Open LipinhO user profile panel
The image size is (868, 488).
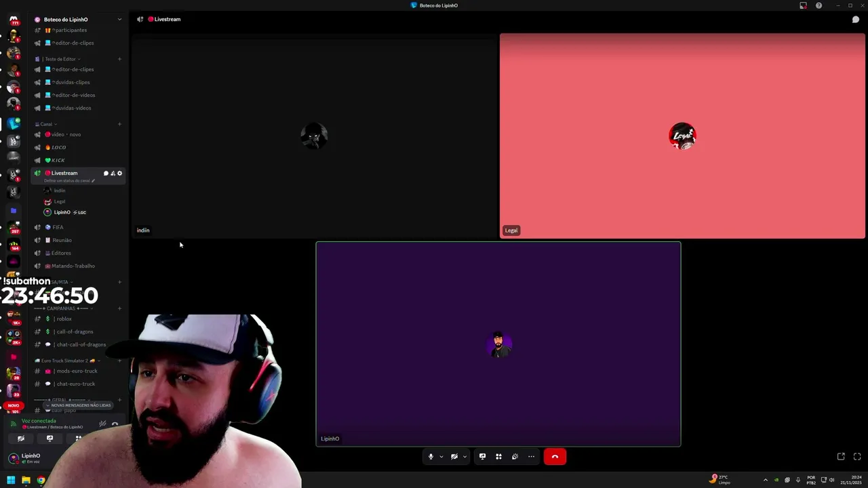(x=27, y=458)
